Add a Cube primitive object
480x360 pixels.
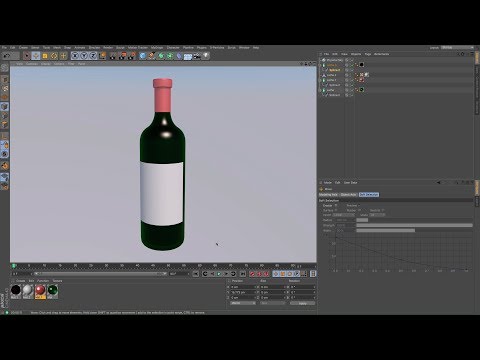pyautogui.click(x=142, y=56)
